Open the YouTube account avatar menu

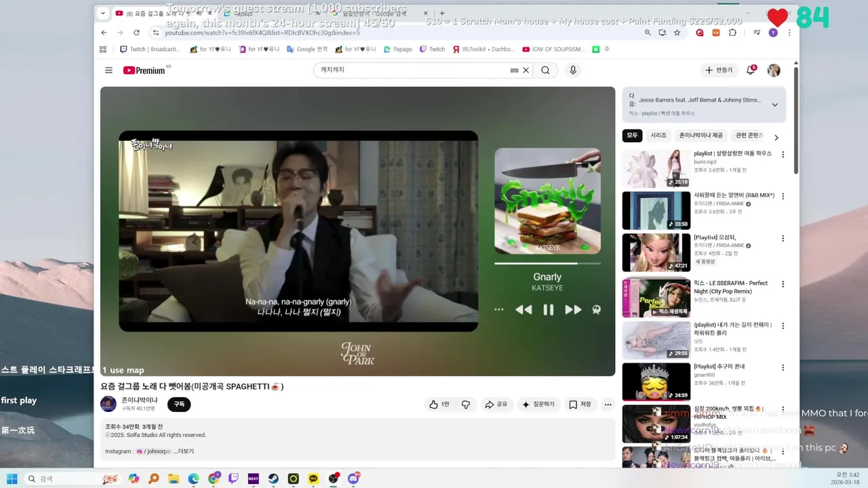point(774,70)
